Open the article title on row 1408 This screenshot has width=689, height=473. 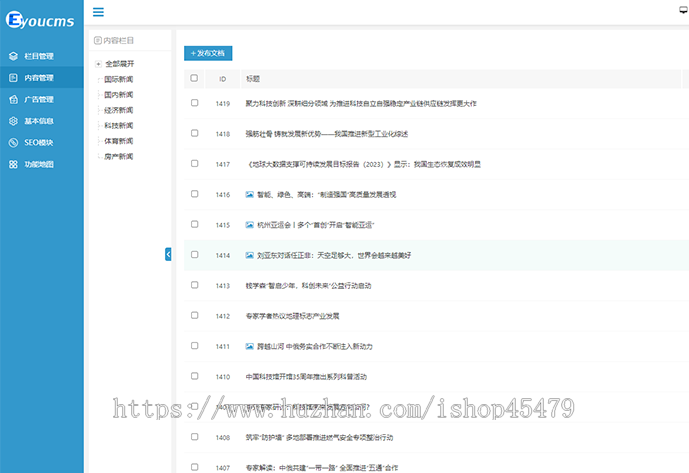click(x=319, y=437)
